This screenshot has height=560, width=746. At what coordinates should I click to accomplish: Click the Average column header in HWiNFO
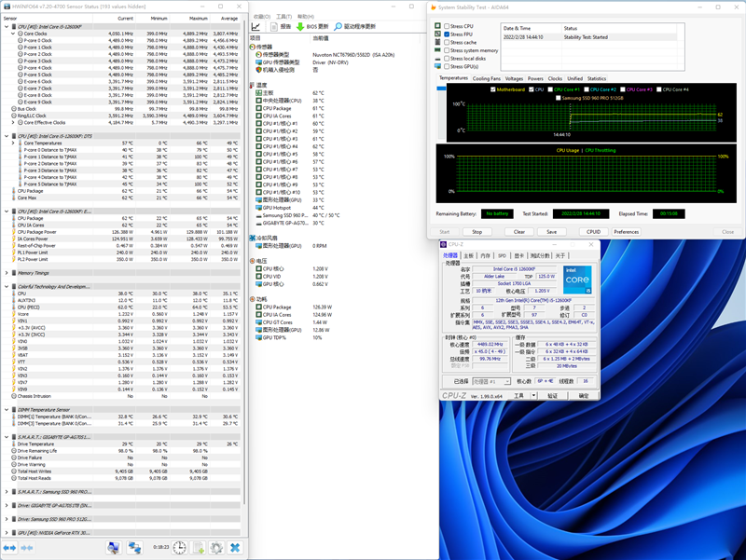[228, 19]
